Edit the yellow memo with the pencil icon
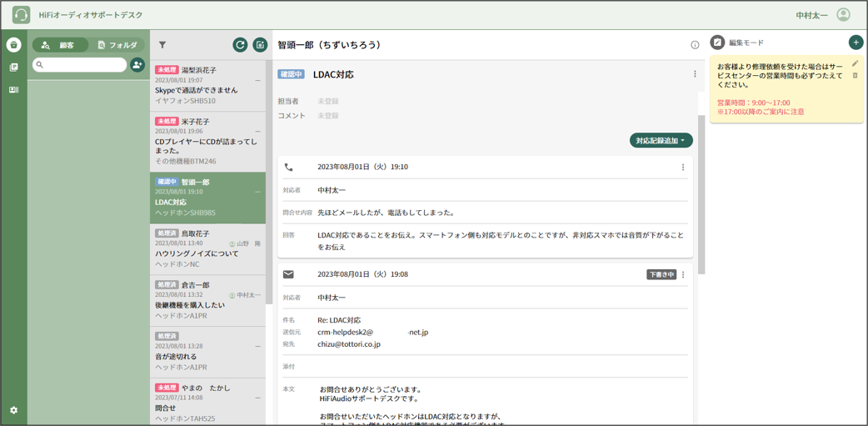The width and height of the screenshot is (868, 426). click(855, 64)
